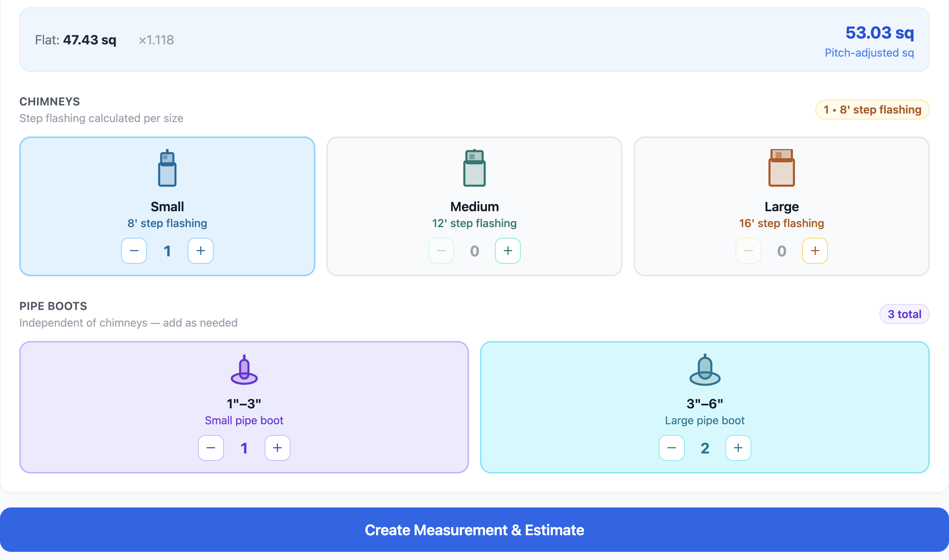Screen dimensions: 949x560
Task: Add another 3"–6" large pipe boot
Action: (x=738, y=448)
